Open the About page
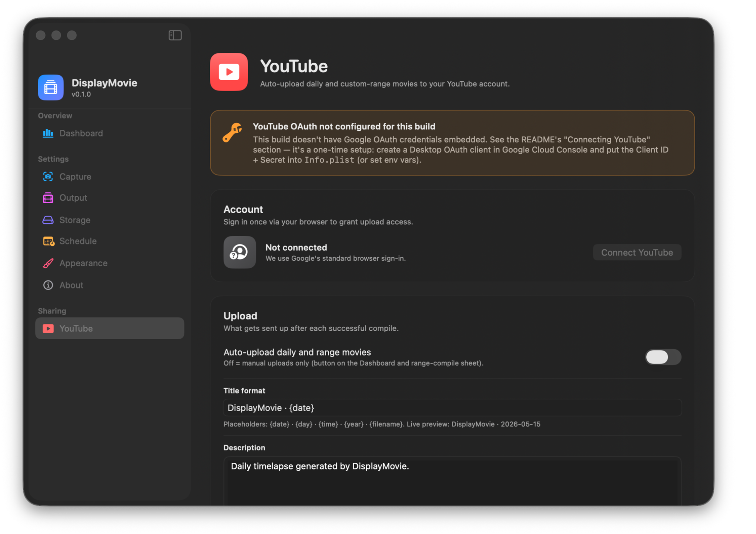 [x=110, y=285]
